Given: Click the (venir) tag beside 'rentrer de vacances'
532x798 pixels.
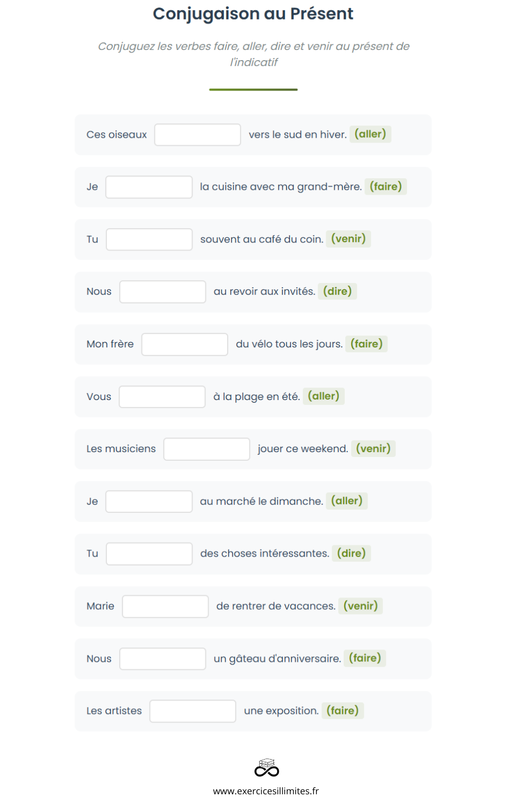Looking at the screenshot, I should (361, 606).
